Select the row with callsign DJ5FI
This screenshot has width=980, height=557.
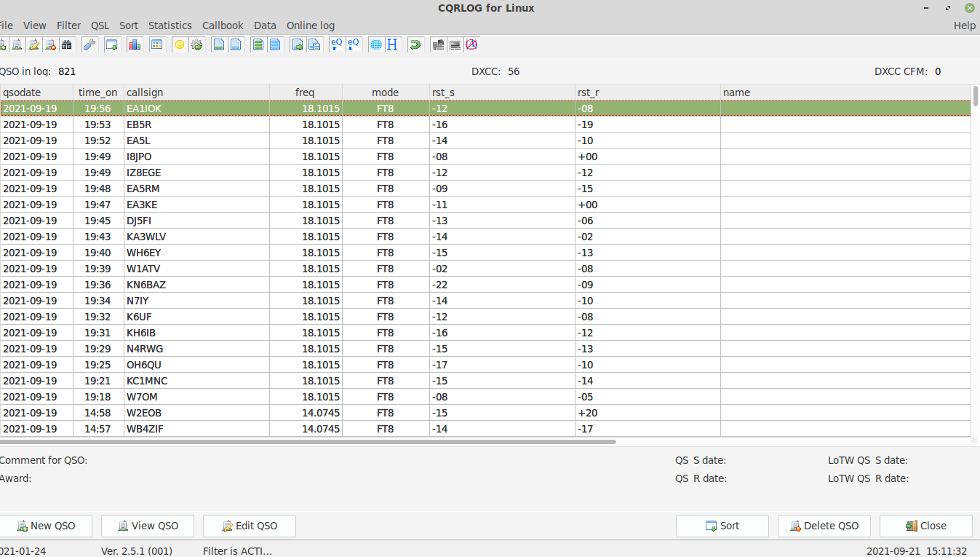[485, 221]
